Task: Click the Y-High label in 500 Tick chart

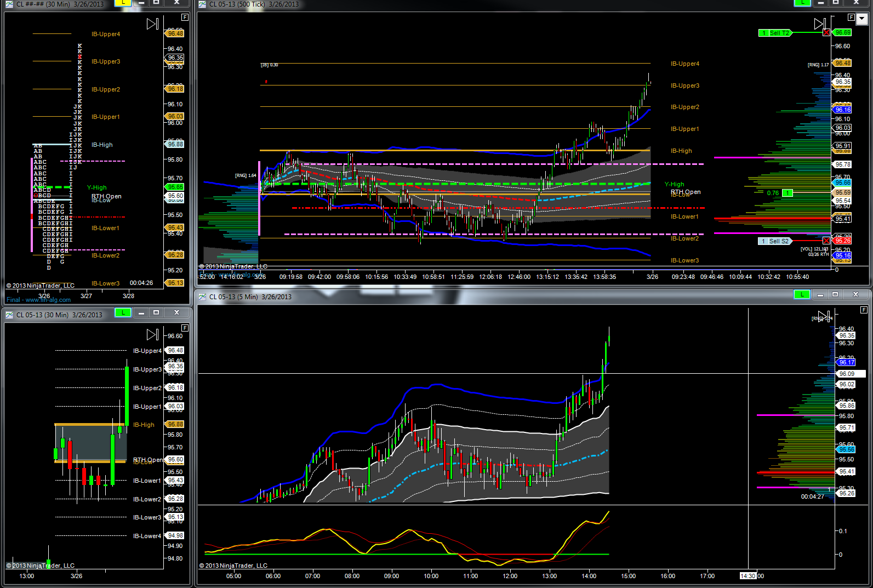Action: pos(675,184)
